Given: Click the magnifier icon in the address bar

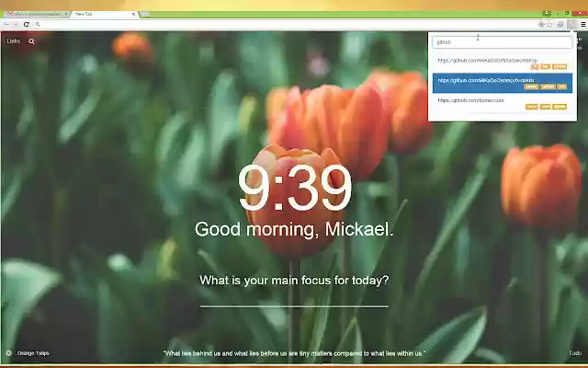Looking at the screenshot, I should pyautogui.click(x=38, y=25).
